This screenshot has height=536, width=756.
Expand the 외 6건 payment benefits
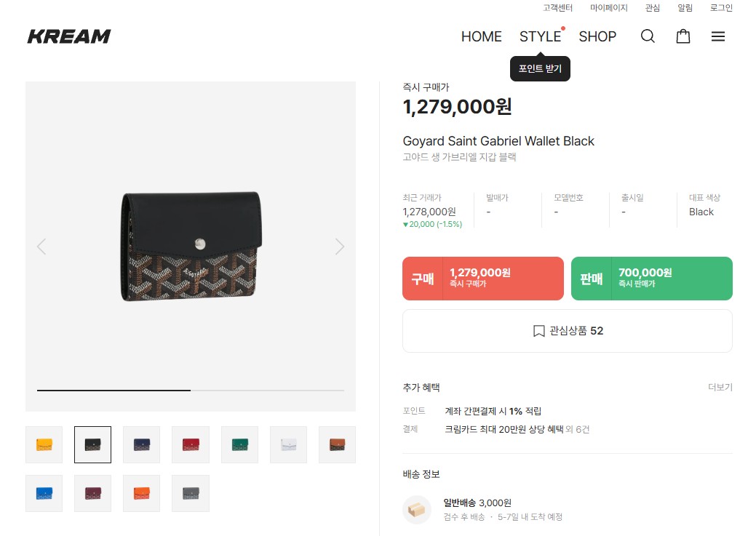578,430
